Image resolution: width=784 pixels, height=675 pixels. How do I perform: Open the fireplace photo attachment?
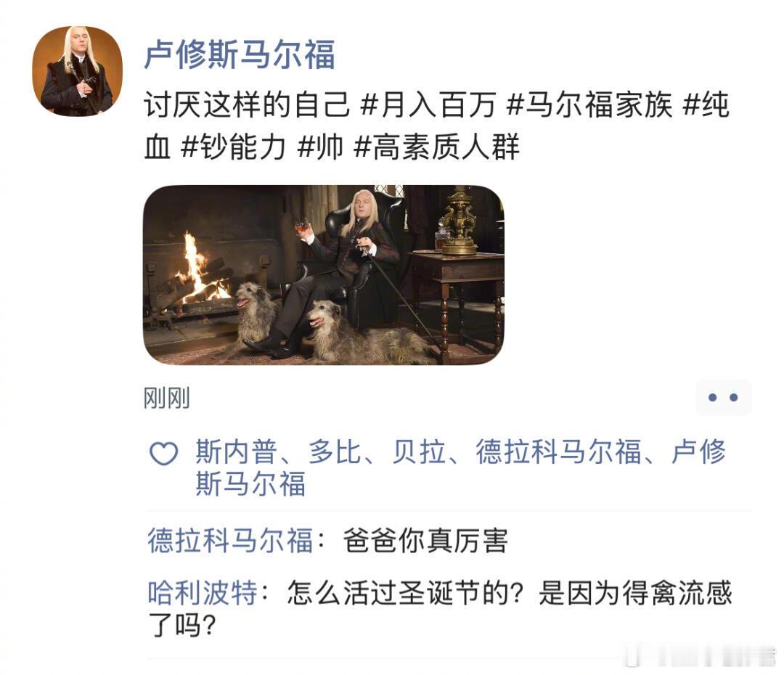tap(324, 275)
